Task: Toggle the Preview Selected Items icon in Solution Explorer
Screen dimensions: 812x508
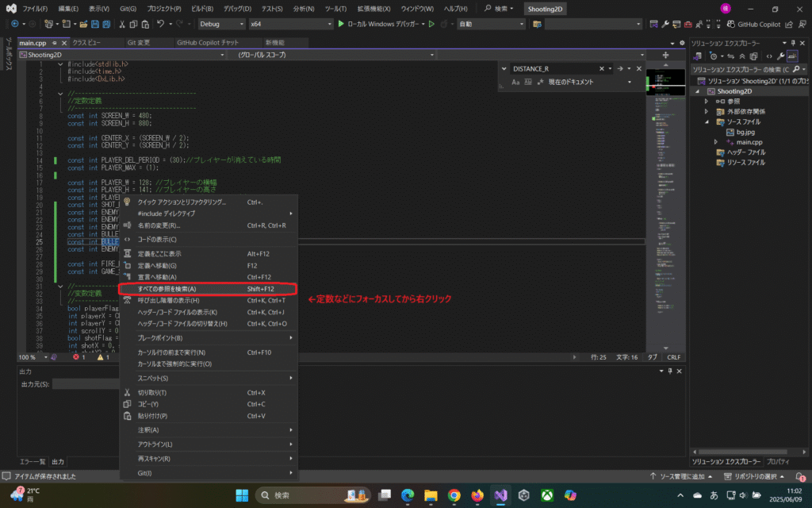Action: 792,56
